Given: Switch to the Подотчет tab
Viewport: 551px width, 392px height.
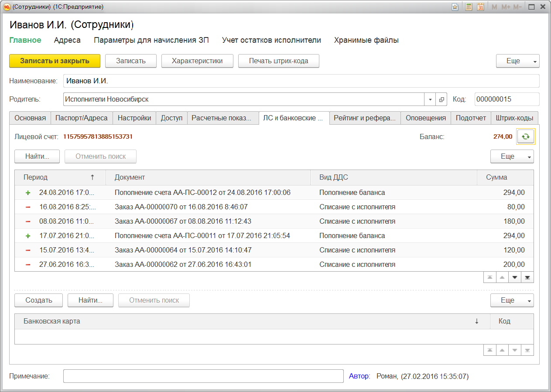Looking at the screenshot, I should coord(471,118).
